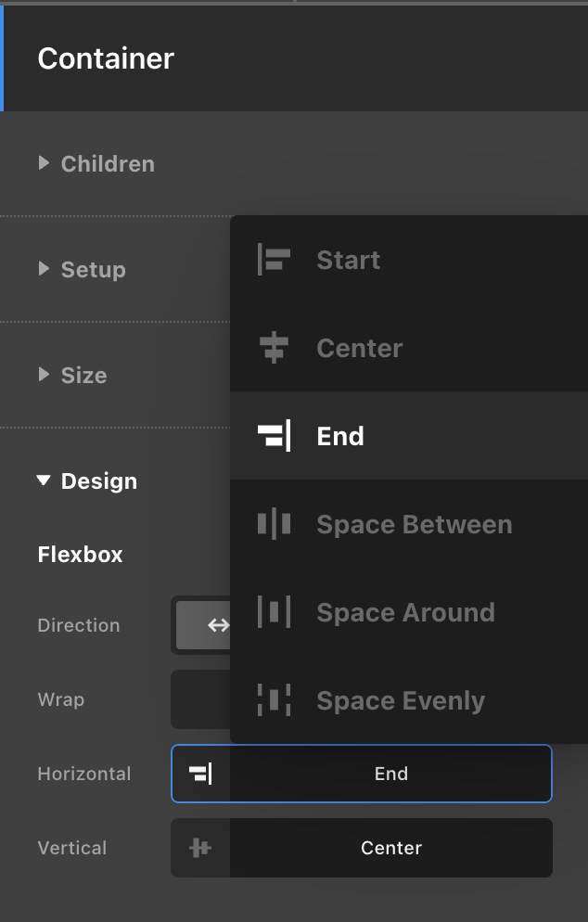Choose the Space Between text option
The image size is (588, 922).
[414, 524]
